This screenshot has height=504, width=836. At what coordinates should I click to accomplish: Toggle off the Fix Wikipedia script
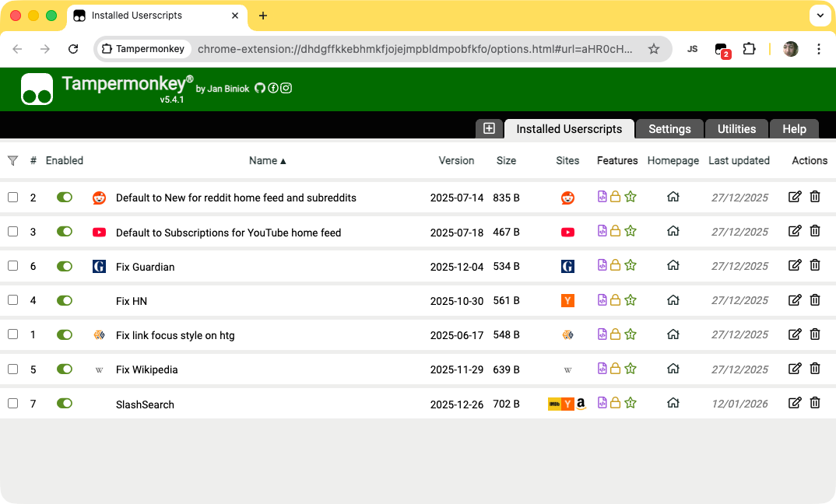click(x=65, y=369)
